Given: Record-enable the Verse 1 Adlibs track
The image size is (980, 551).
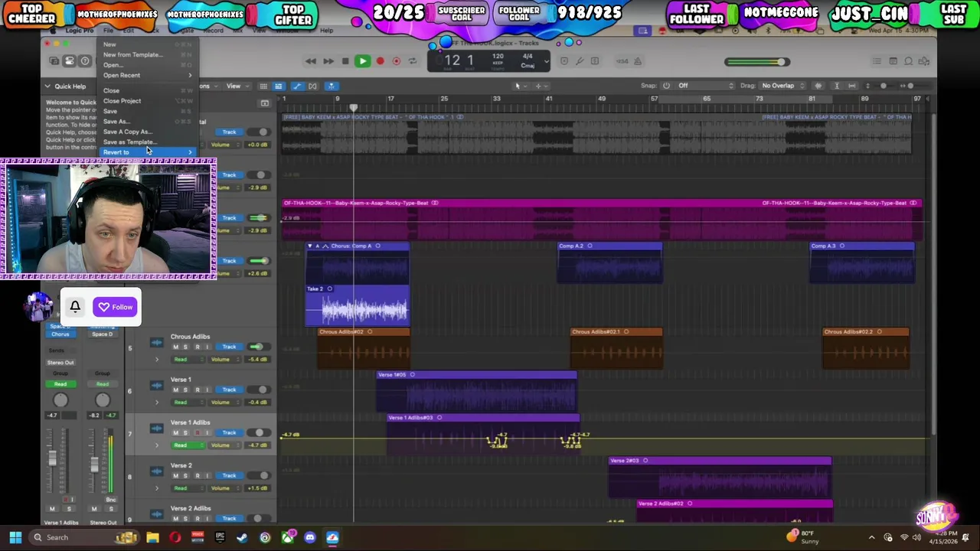Looking at the screenshot, I should pos(197,432).
